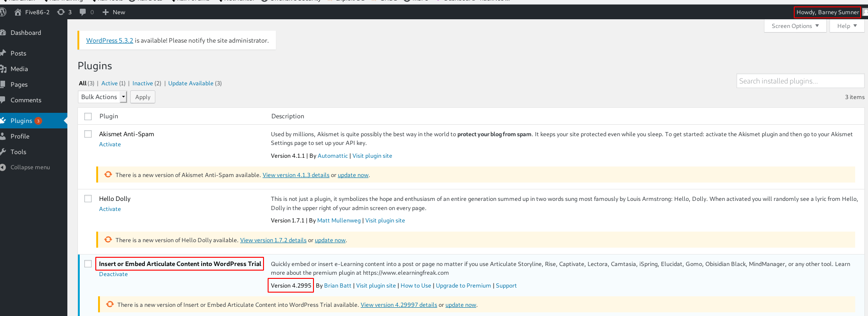Deactivate the Insert or Embed Articulate plugin
Viewport: 868px width, 316px height.
point(113,274)
